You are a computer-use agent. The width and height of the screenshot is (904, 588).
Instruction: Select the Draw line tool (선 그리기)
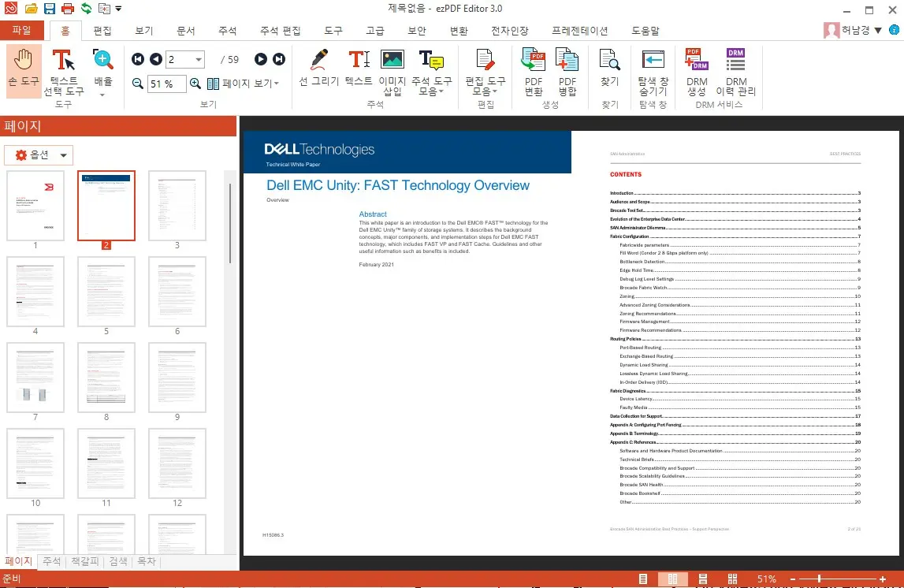(x=319, y=68)
